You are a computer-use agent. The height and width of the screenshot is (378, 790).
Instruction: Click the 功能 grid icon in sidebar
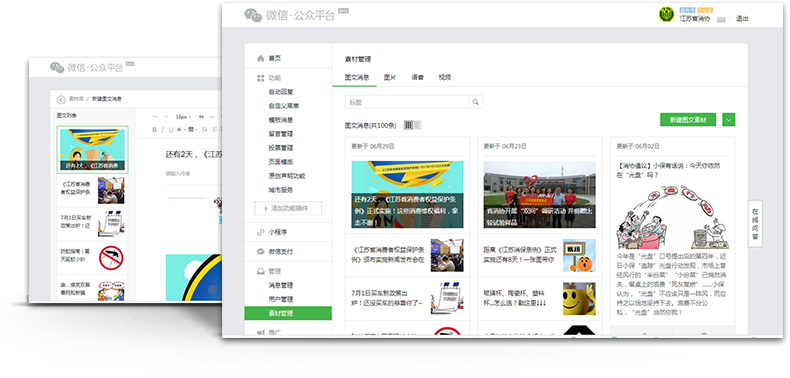(x=260, y=78)
